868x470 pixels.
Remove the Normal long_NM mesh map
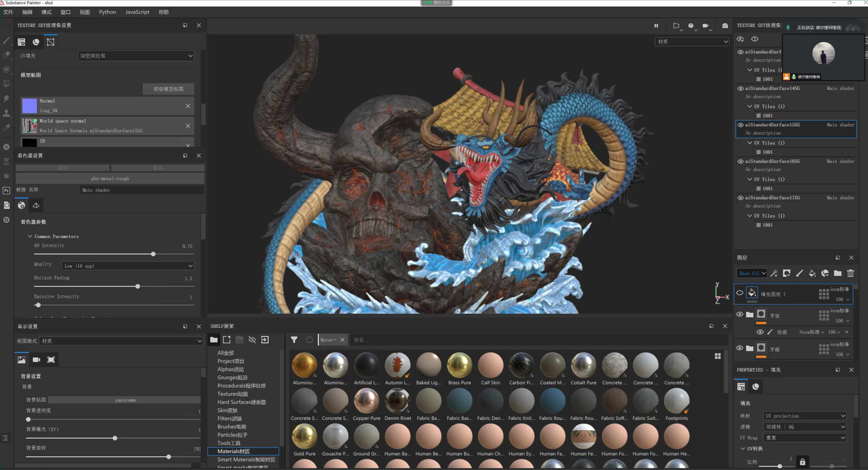188,106
